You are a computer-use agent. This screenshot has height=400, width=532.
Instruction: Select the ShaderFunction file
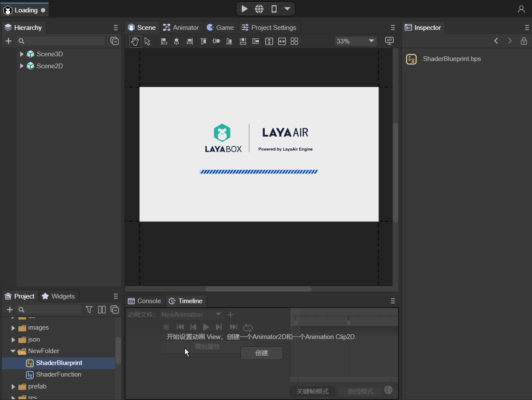click(58, 374)
